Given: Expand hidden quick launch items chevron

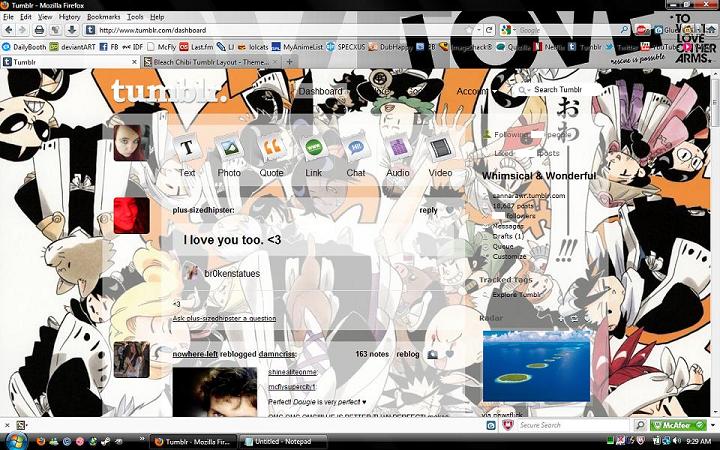Looking at the screenshot, I should click(142, 439).
